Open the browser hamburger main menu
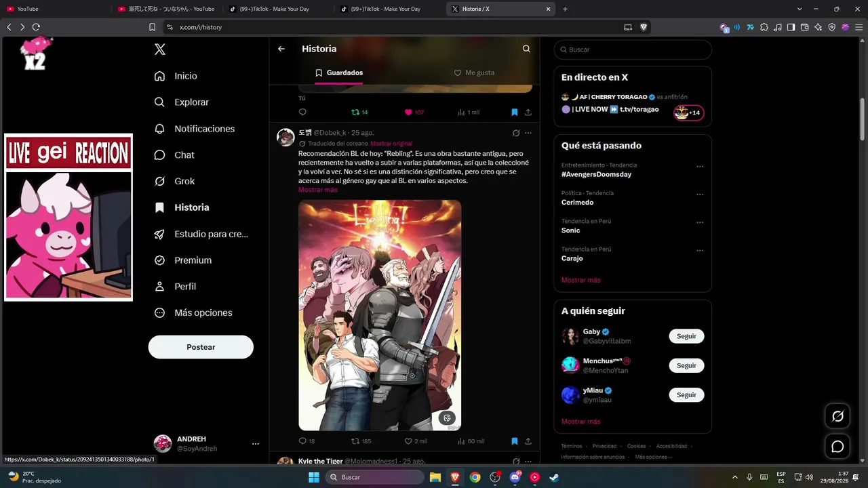 [x=858, y=27]
